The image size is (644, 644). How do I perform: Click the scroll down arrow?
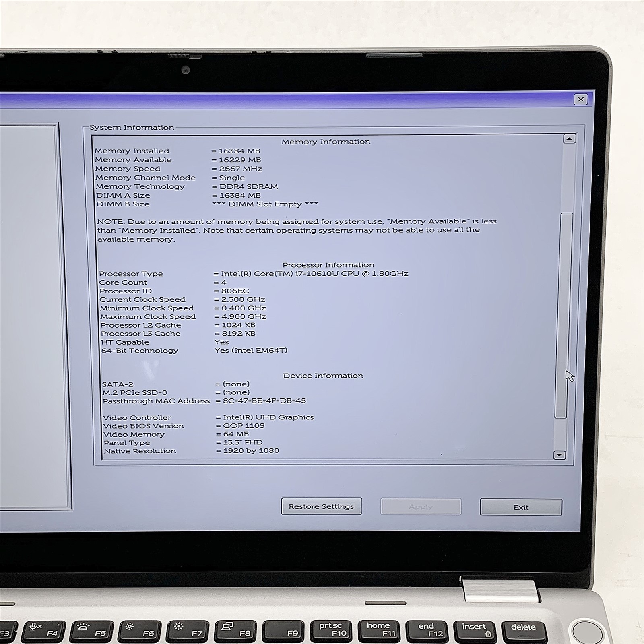pyautogui.click(x=559, y=455)
